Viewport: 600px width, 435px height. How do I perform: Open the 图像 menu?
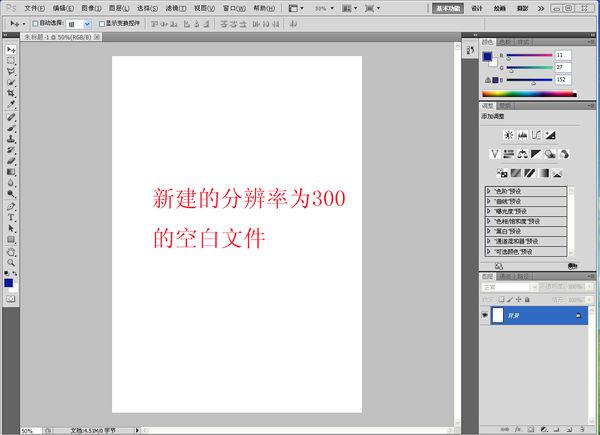pyautogui.click(x=90, y=7)
